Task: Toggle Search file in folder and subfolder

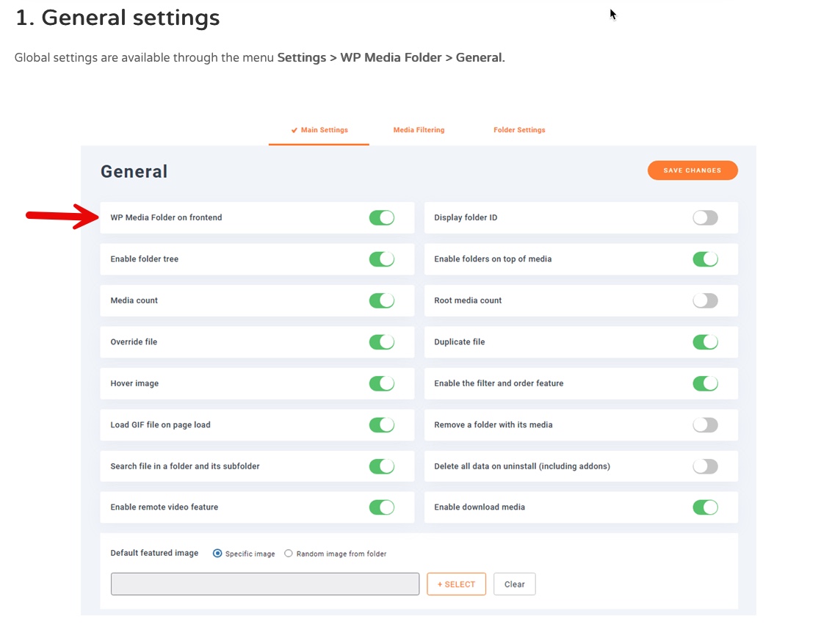Action: coord(382,466)
